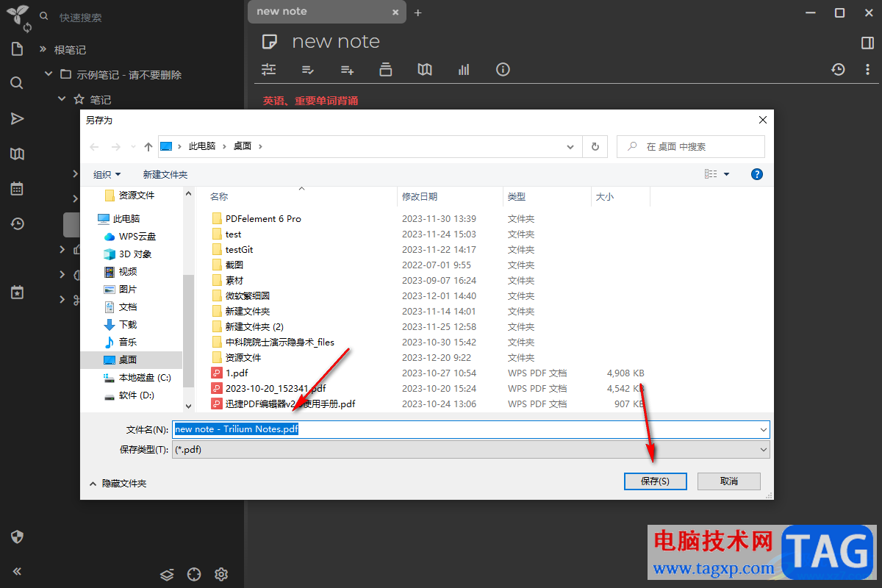This screenshot has width=882, height=588.
Task: Open the note map ribbon icon
Action: tap(425, 69)
